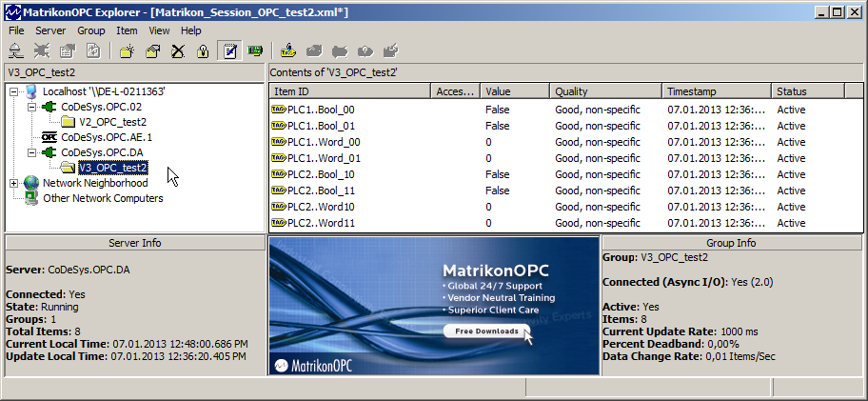Collapse the Localhost tree node
Viewport: 868px width, 401px height.
(x=14, y=91)
